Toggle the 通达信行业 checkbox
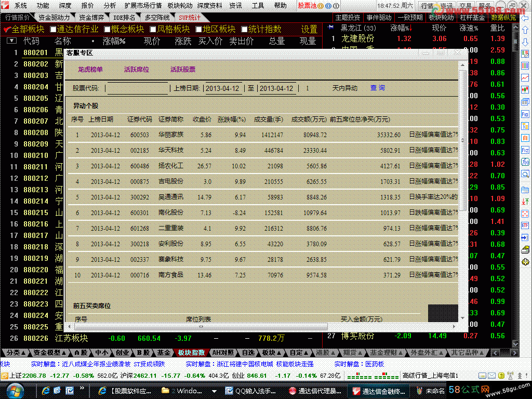Image resolution: width=532 pixels, height=399 pixels. point(53,30)
